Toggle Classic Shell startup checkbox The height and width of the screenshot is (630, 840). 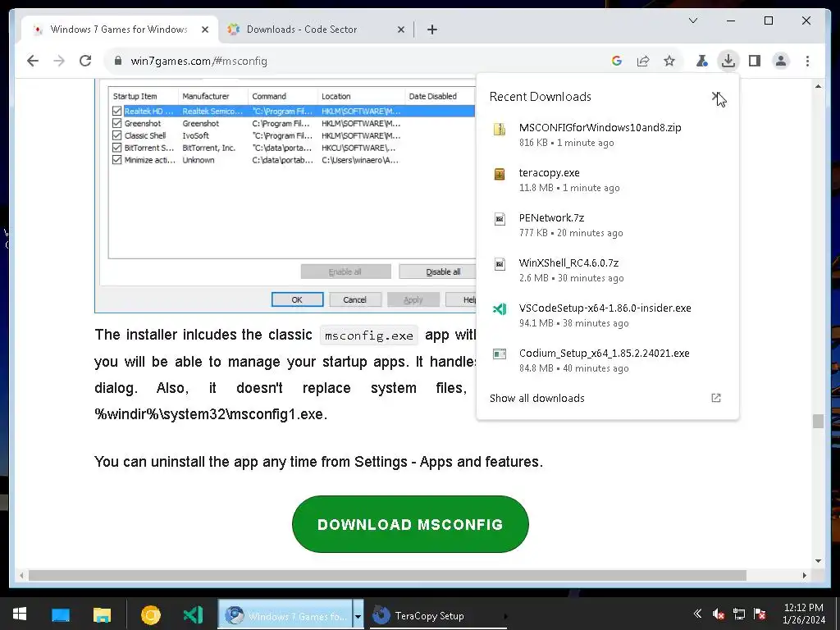click(x=116, y=135)
